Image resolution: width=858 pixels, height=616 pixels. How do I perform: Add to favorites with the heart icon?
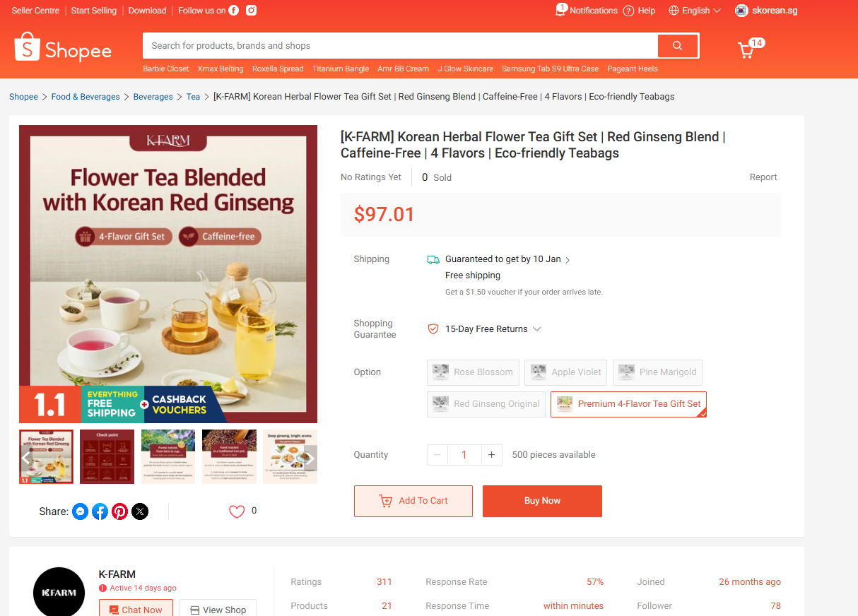pyautogui.click(x=237, y=511)
